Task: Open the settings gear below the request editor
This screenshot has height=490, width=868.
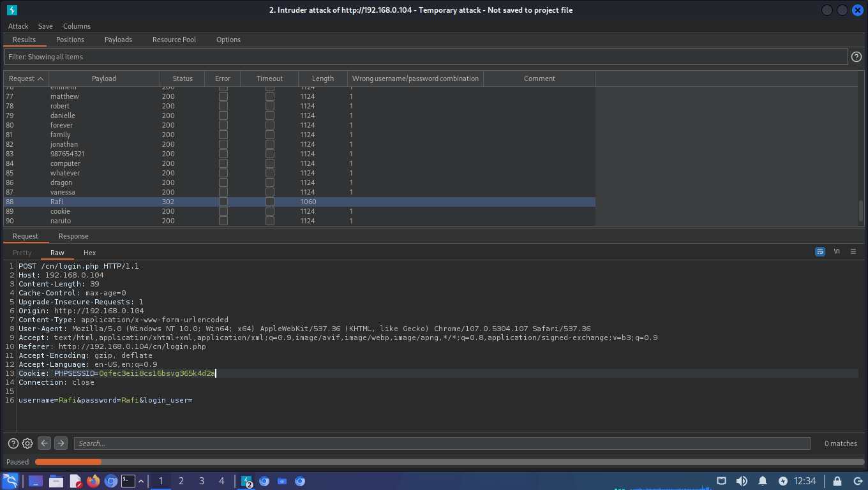Action: 27,443
